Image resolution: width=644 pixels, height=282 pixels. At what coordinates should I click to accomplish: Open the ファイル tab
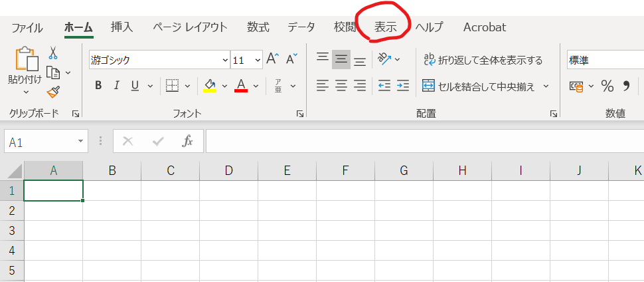(27, 27)
